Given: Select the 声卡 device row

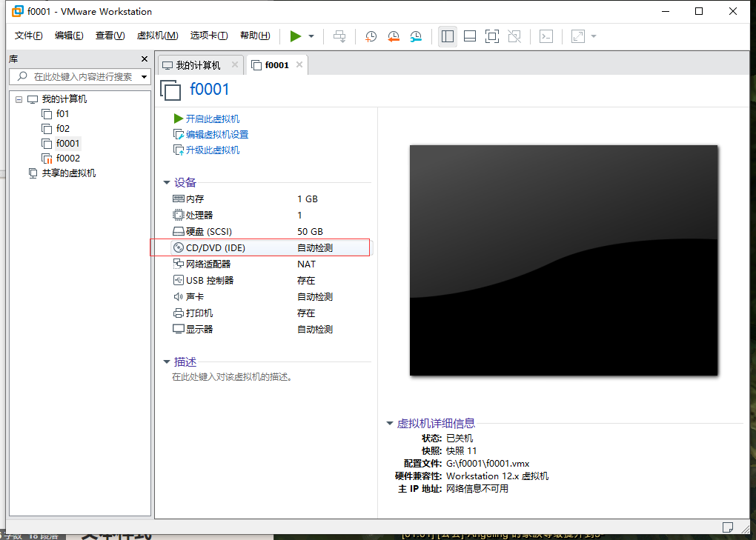Looking at the screenshot, I should coord(271,297).
